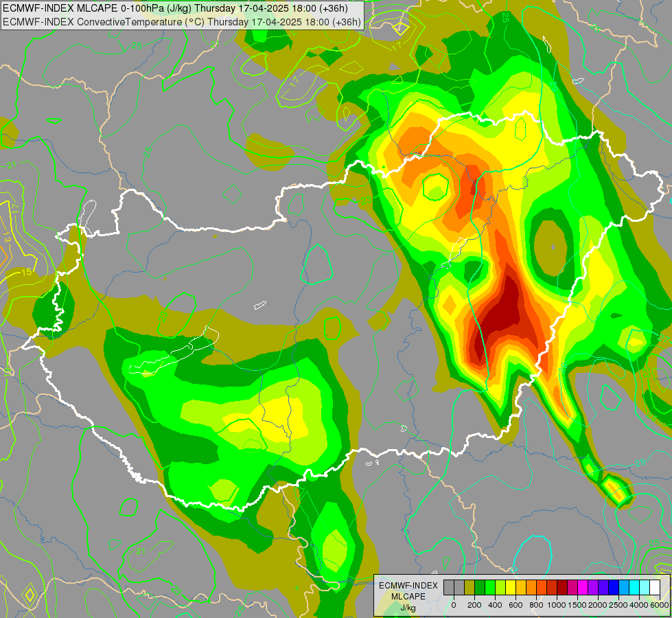672x618 pixels.
Task: Click the 6000 tick label in legend
Action: click(x=660, y=605)
